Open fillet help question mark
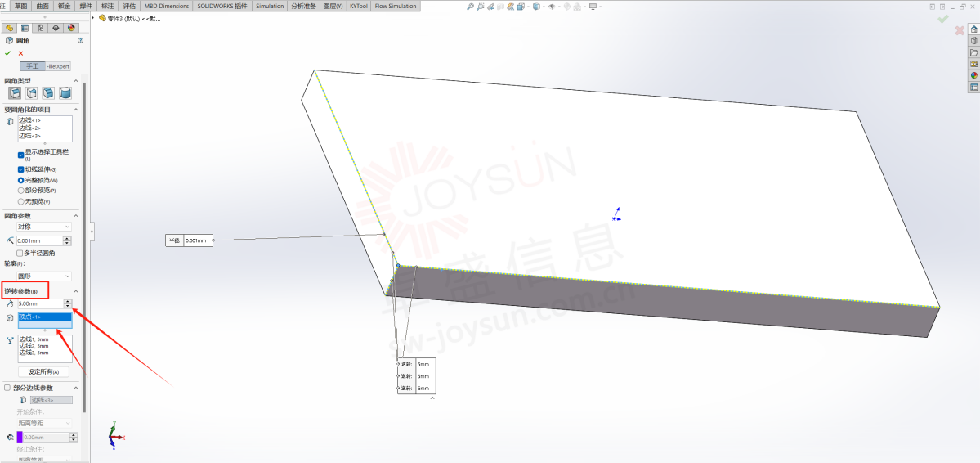 (80, 40)
